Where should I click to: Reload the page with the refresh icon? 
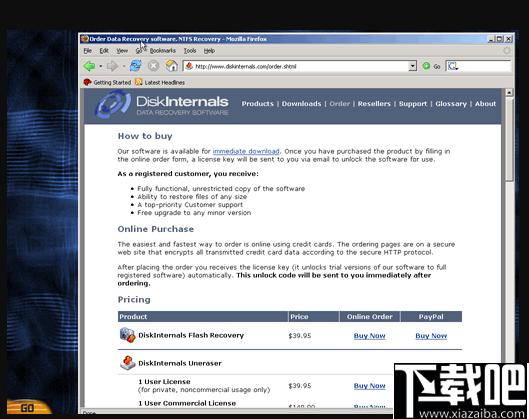click(136, 65)
